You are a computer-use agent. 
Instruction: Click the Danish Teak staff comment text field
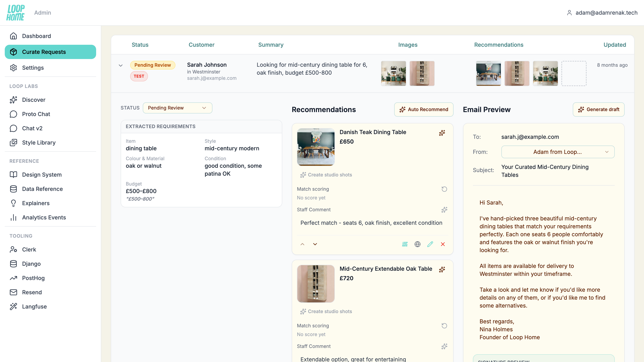[x=372, y=223]
